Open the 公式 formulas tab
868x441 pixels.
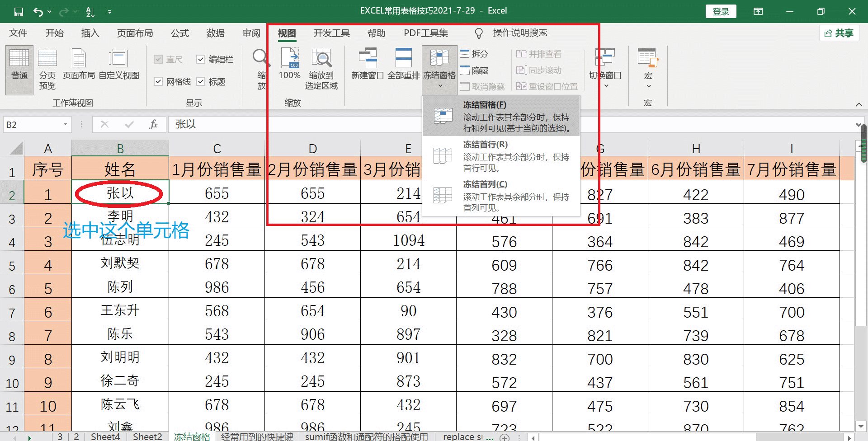tap(179, 33)
